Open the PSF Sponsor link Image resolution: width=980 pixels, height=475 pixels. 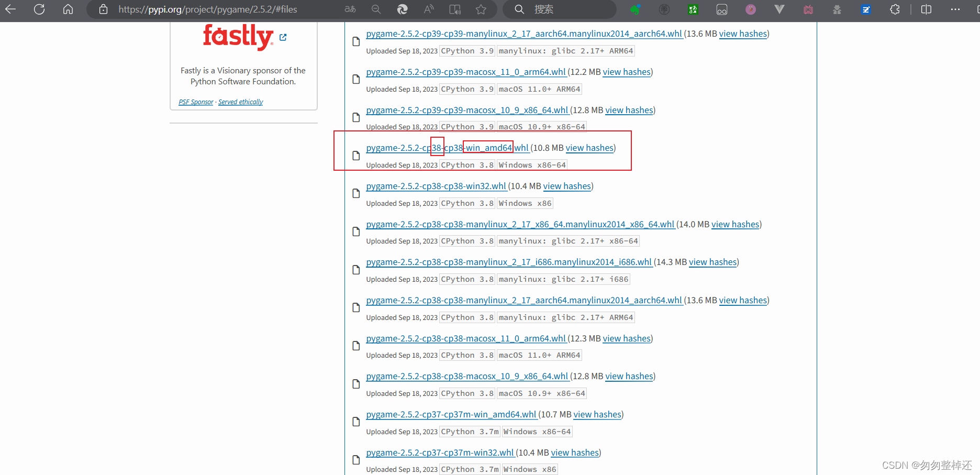click(x=196, y=102)
